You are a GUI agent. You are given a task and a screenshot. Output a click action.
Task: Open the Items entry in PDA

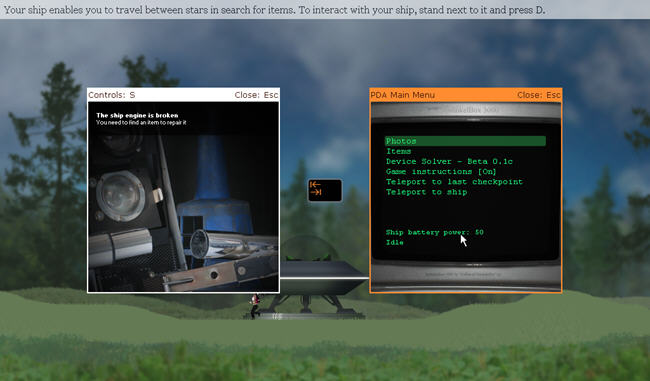(x=398, y=151)
